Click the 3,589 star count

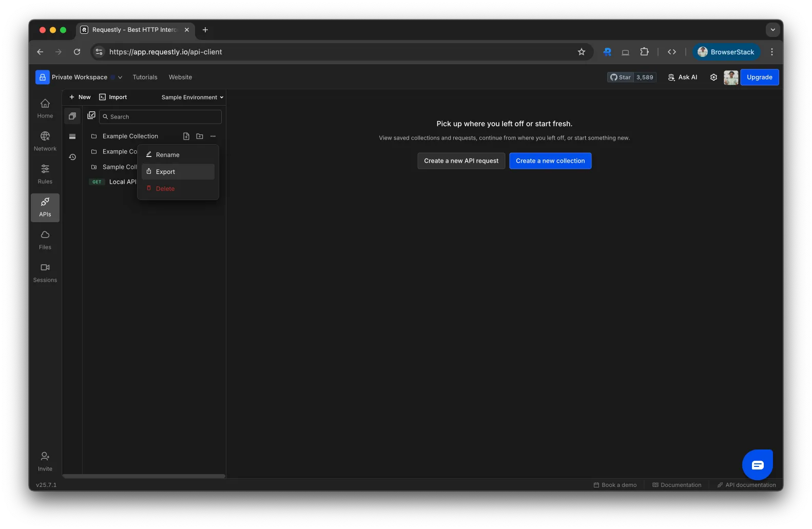pyautogui.click(x=645, y=77)
